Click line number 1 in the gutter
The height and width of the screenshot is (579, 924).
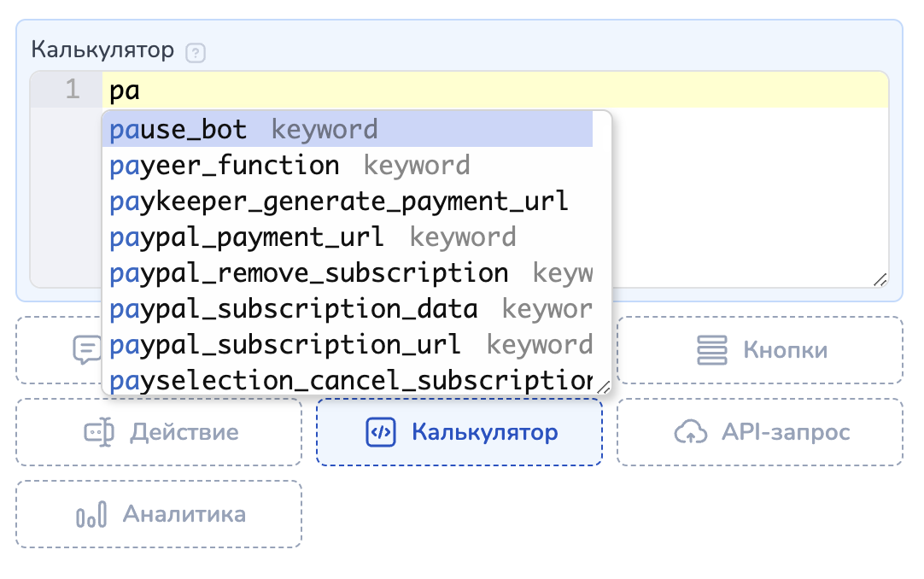[72, 90]
